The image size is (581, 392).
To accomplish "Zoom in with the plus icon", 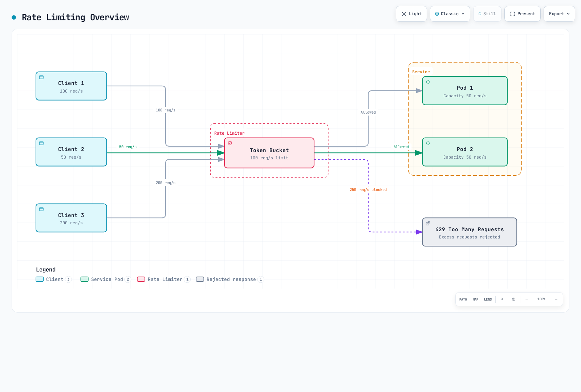I will [x=556, y=299].
